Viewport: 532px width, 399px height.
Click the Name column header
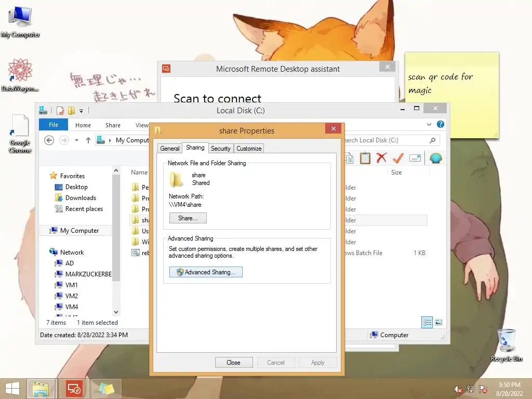pos(139,172)
